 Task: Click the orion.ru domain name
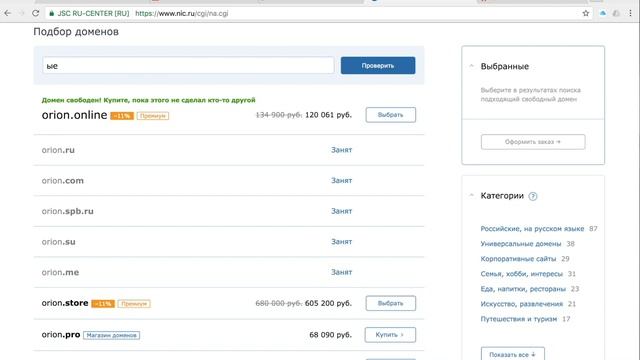click(x=58, y=150)
